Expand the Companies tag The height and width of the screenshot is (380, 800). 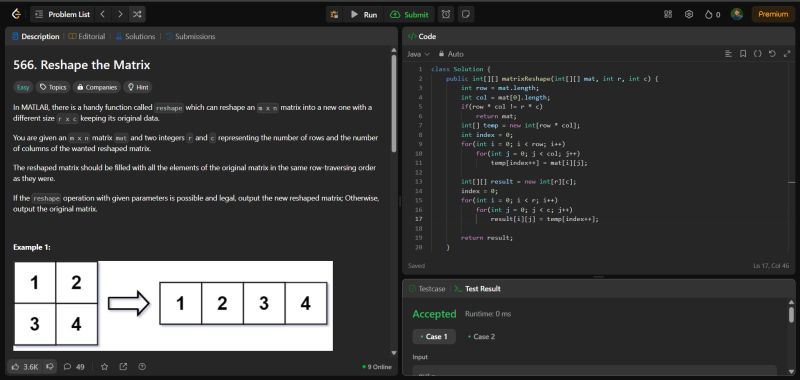pyautogui.click(x=97, y=87)
